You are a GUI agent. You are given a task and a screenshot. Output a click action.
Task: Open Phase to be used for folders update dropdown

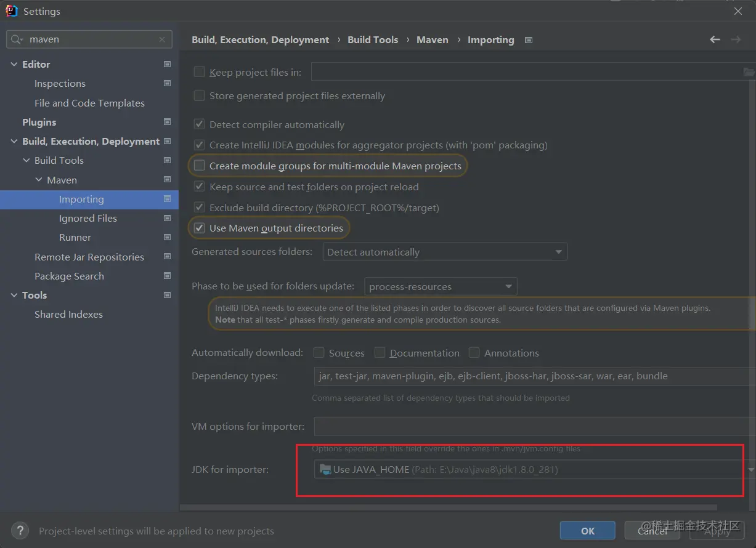tap(441, 286)
